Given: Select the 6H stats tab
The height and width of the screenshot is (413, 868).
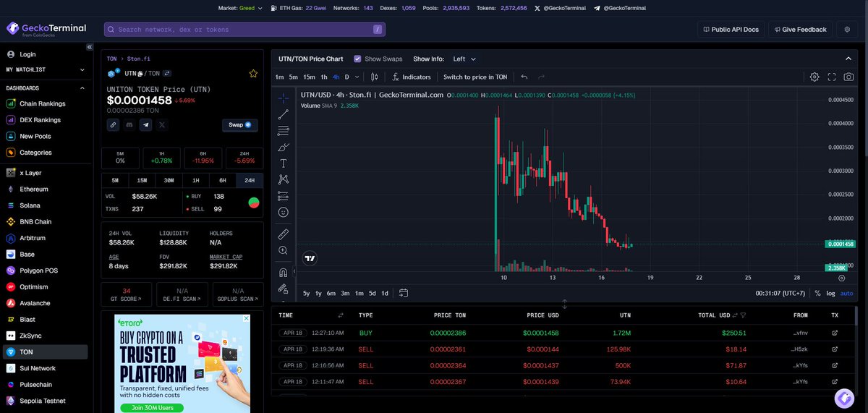Looking at the screenshot, I should (x=222, y=180).
